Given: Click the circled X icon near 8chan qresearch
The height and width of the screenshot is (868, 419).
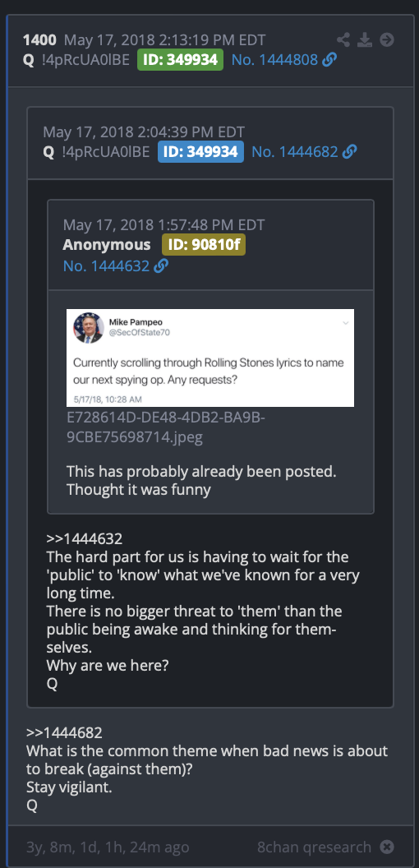Looking at the screenshot, I should pyautogui.click(x=387, y=847).
